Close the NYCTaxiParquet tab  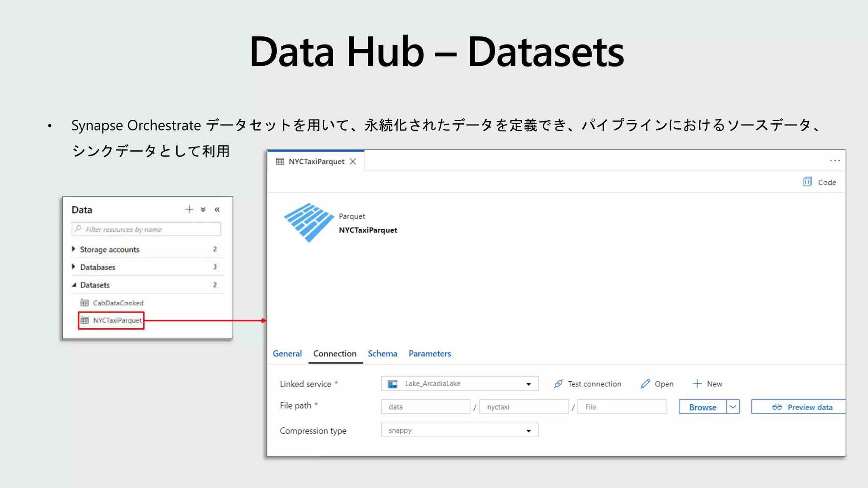coord(353,161)
